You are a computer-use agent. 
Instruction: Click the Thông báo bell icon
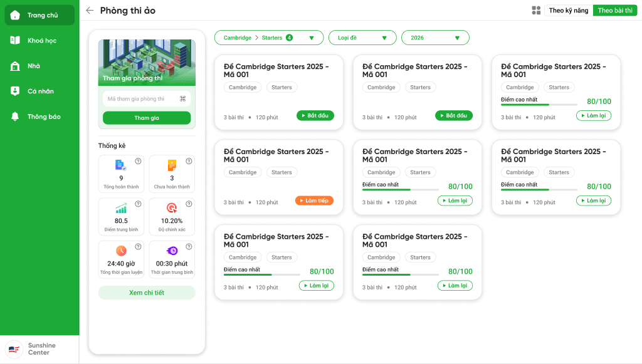(15, 117)
